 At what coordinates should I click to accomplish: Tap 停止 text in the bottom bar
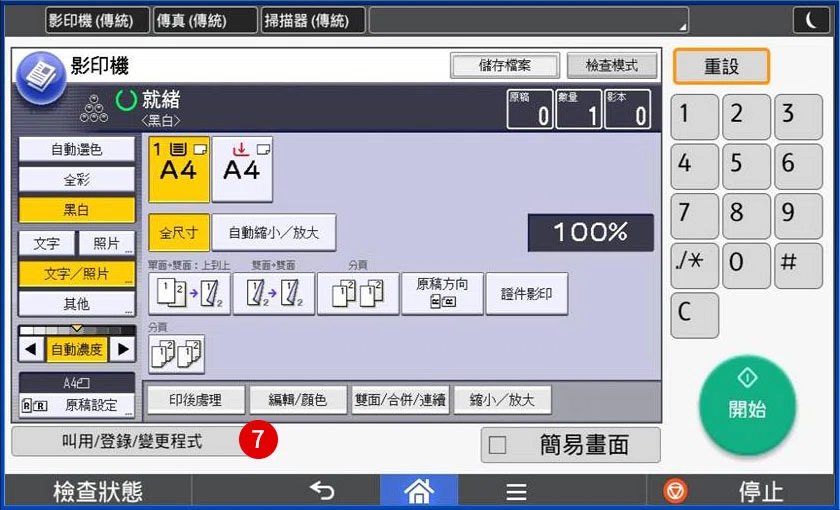pyautogui.click(x=761, y=492)
